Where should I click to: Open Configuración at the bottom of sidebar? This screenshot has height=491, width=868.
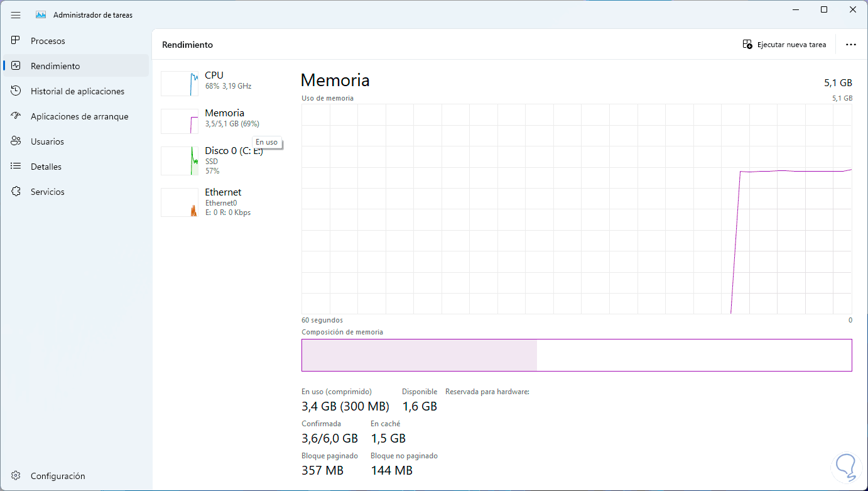click(76, 476)
